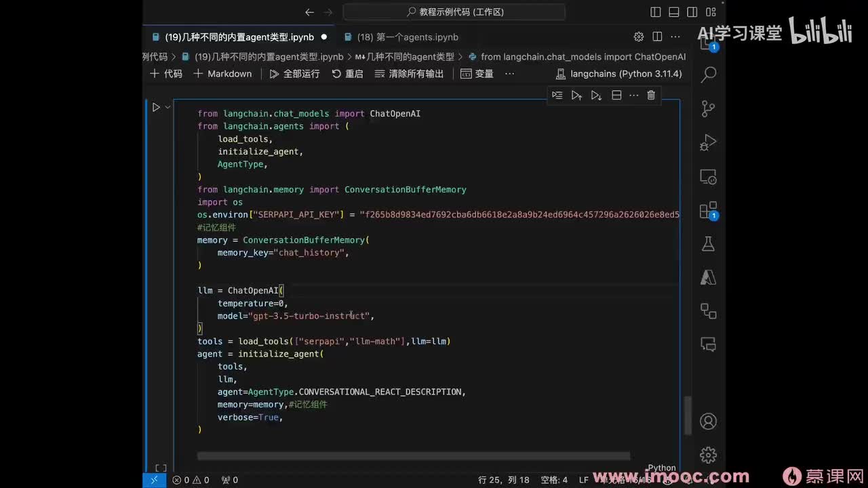This screenshot has width=868, height=488.
Task: Add a Markdown cell
Action: 222,74
